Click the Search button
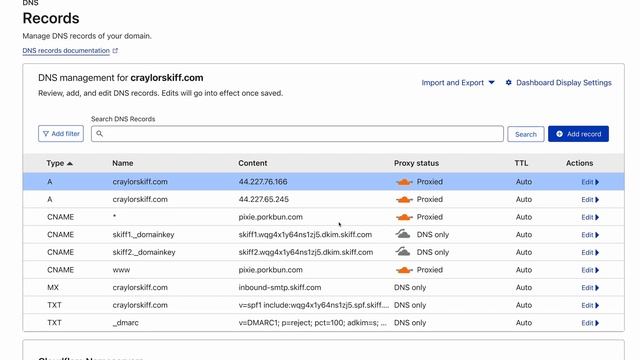The image size is (640, 360). click(526, 134)
